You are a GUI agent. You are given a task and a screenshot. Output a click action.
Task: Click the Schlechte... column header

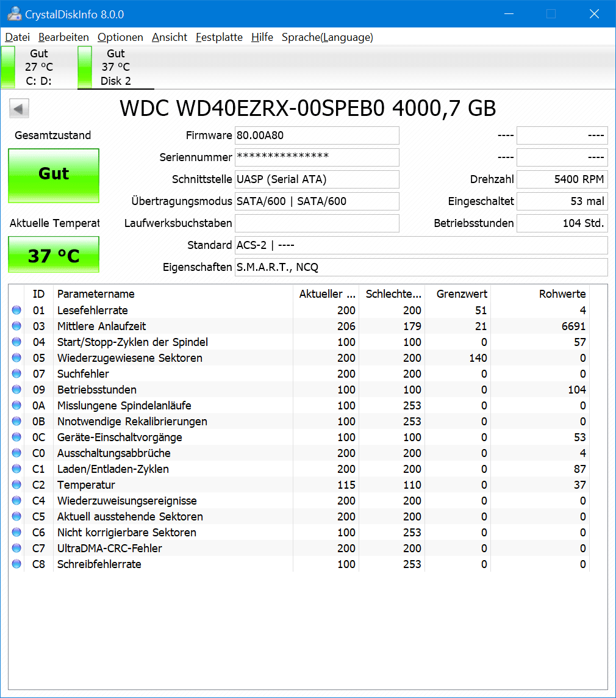[x=392, y=294]
